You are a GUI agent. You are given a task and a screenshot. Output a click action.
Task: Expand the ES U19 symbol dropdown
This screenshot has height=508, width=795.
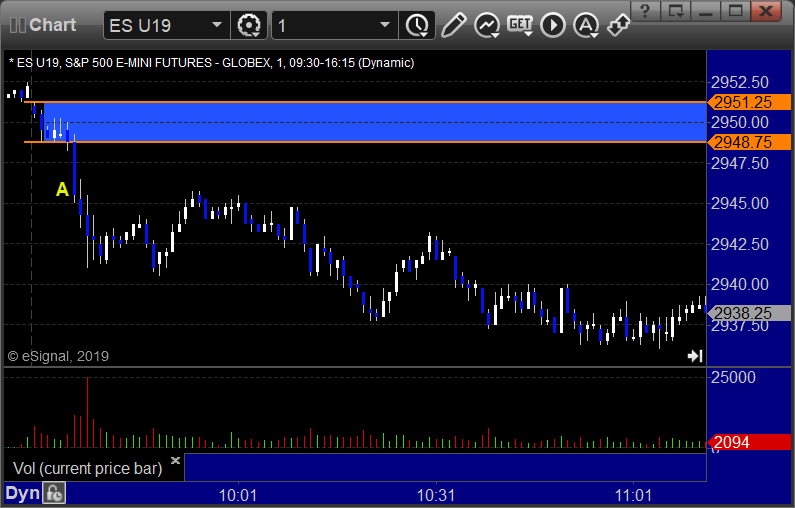coord(216,25)
